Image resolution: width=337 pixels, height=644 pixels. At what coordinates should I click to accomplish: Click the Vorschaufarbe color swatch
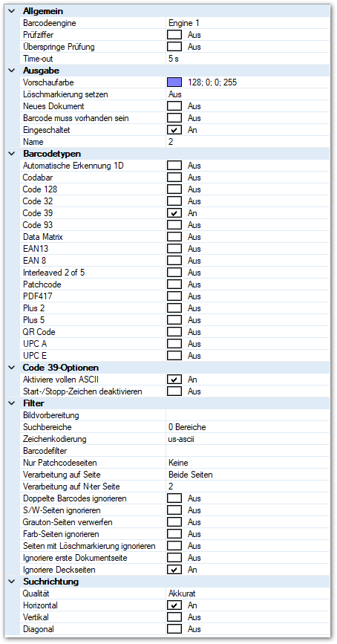[174, 82]
